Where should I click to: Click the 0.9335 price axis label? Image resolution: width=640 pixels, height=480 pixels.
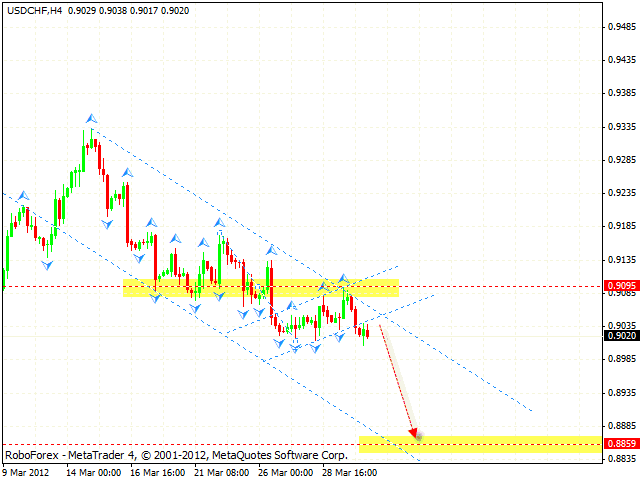pyautogui.click(x=621, y=127)
